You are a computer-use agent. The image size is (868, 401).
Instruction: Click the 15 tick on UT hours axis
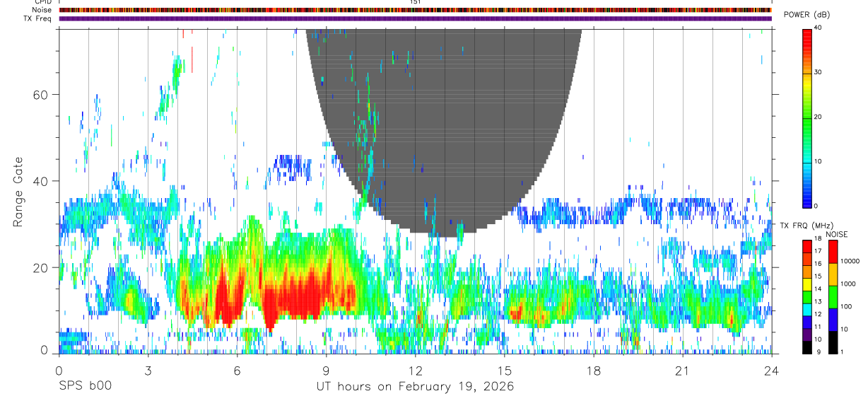click(505, 371)
